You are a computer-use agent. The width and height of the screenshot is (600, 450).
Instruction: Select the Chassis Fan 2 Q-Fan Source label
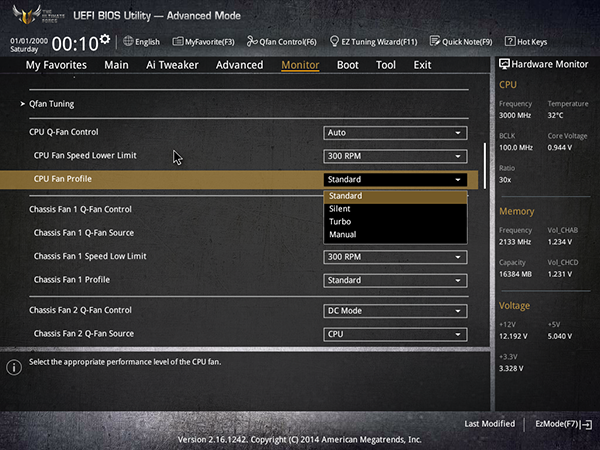84,334
